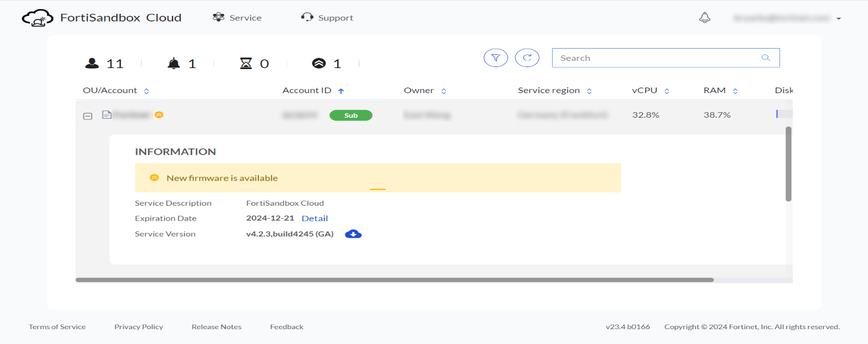Image resolution: width=868 pixels, height=344 pixels.
Task: Sort by vCPU column
Action: pos(667,91)
